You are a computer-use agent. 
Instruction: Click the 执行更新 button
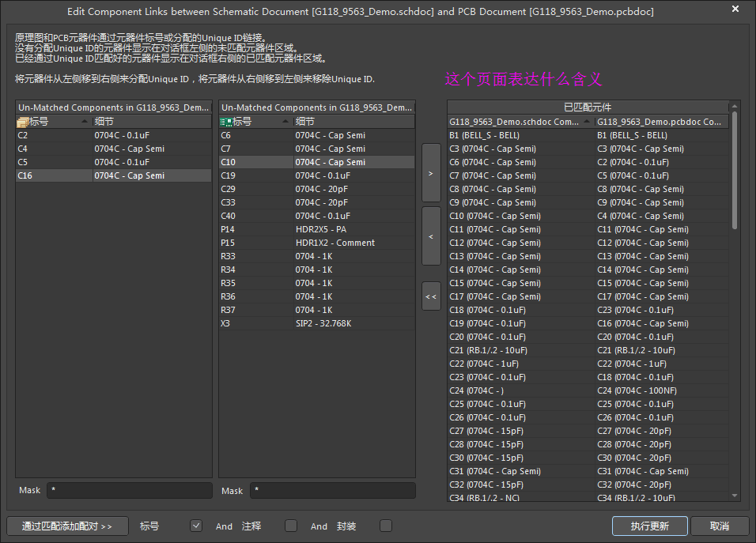tap(650, 526)
